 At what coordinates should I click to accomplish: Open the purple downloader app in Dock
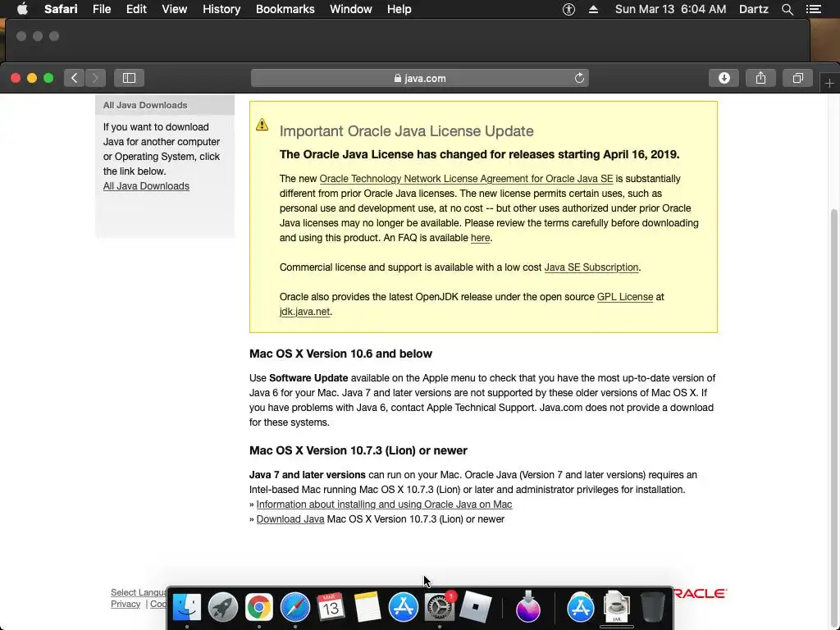pyautogui.click(x=527, y=607)
